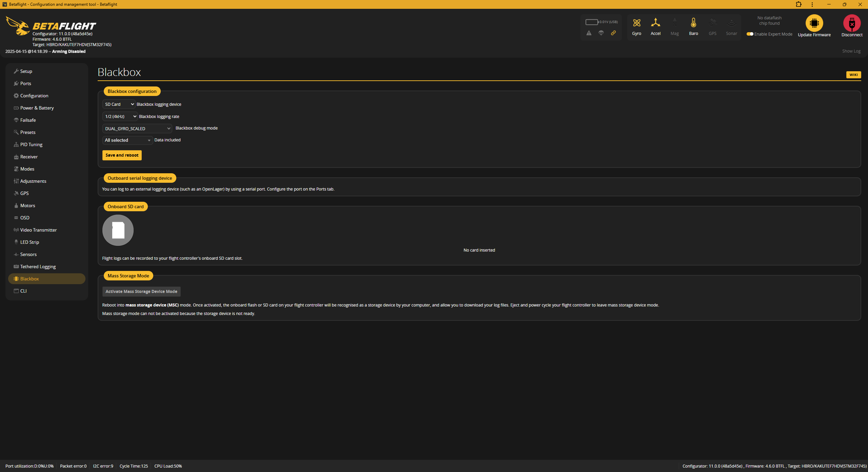This screenshot has height=472, width=868.
Task: Click the 'Packet error:0' status bar entry
Action: pos(73,466)
